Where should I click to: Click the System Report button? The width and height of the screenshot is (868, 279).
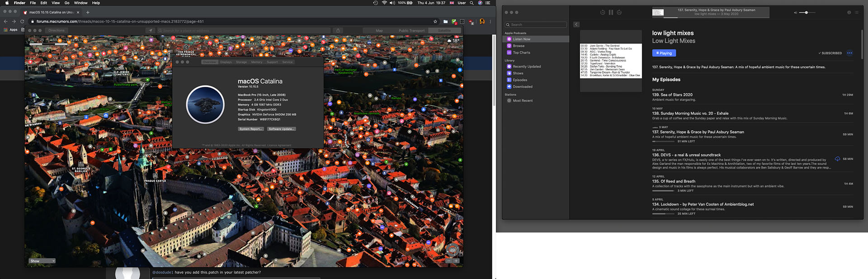[x=251, y=129]
